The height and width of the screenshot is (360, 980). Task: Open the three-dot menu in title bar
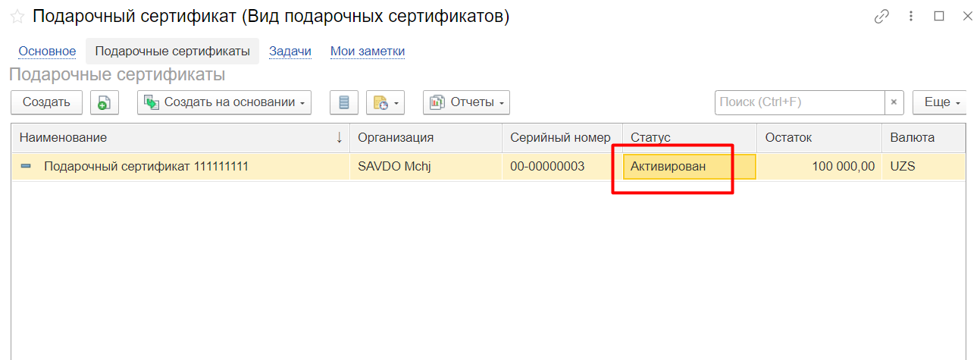coord(911,17)
